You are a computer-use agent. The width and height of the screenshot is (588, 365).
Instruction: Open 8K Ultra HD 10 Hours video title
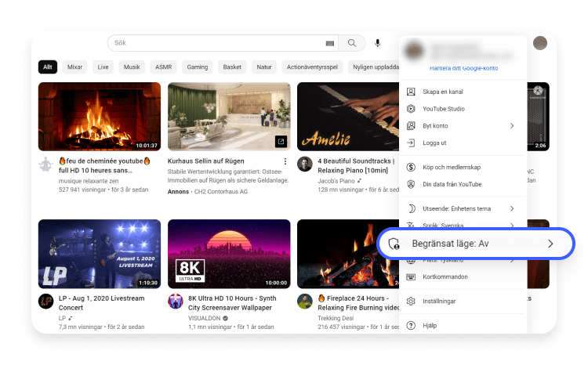pyautogui.click(x=232, y=303)
